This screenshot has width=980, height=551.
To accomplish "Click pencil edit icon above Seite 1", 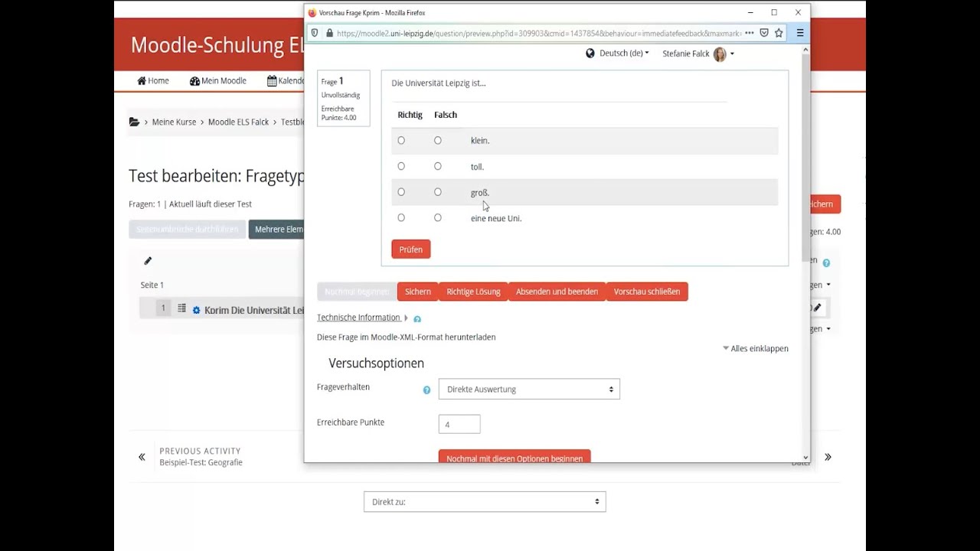I will [x=148, y=261].
